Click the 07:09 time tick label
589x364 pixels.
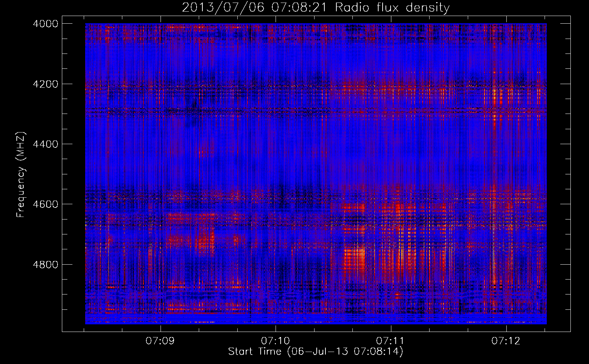tap(160, 341)
